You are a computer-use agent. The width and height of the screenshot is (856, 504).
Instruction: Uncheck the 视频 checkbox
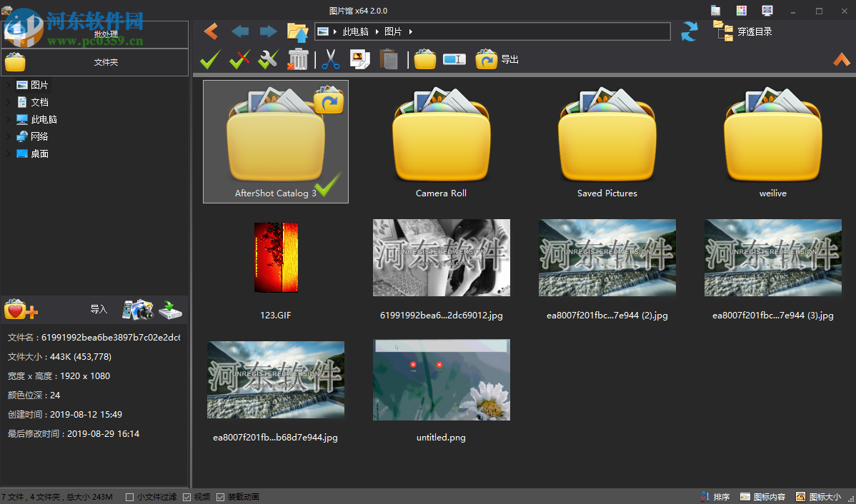pos(187,497)
